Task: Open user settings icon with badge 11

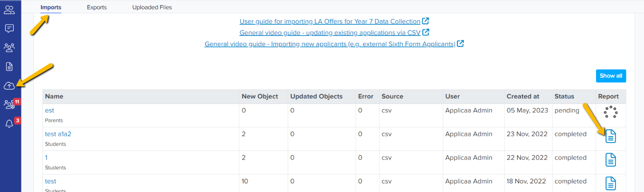Action: (9, 105)
